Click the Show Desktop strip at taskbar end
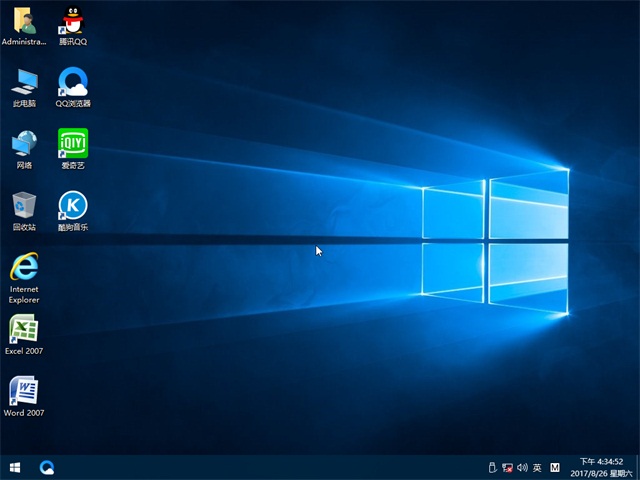Image resolution: width=640 pixels, height=480 pixels. [x=637, y=467]
